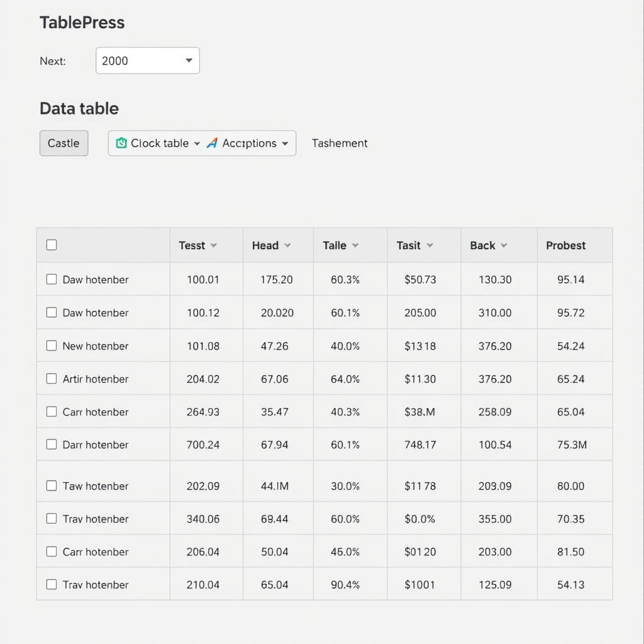Tick the Daw hotenber row with 100.01
The image size is (644, 644).
tap(52, 279)
